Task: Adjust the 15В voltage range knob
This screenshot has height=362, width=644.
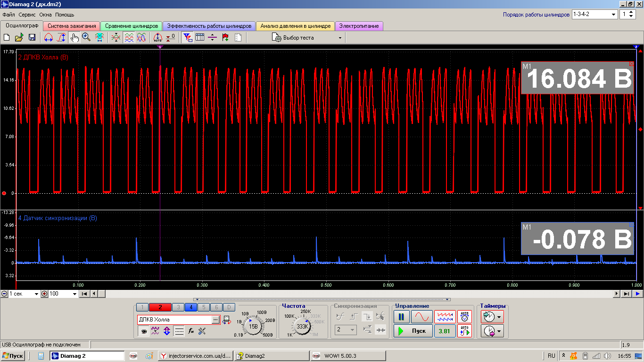Action: [254, 326]
